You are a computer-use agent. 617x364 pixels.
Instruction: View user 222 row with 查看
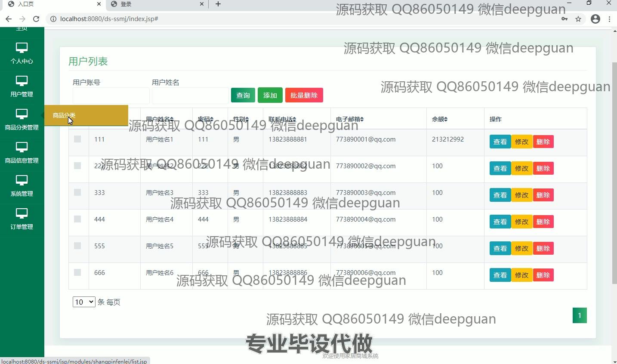click(500, 168)
